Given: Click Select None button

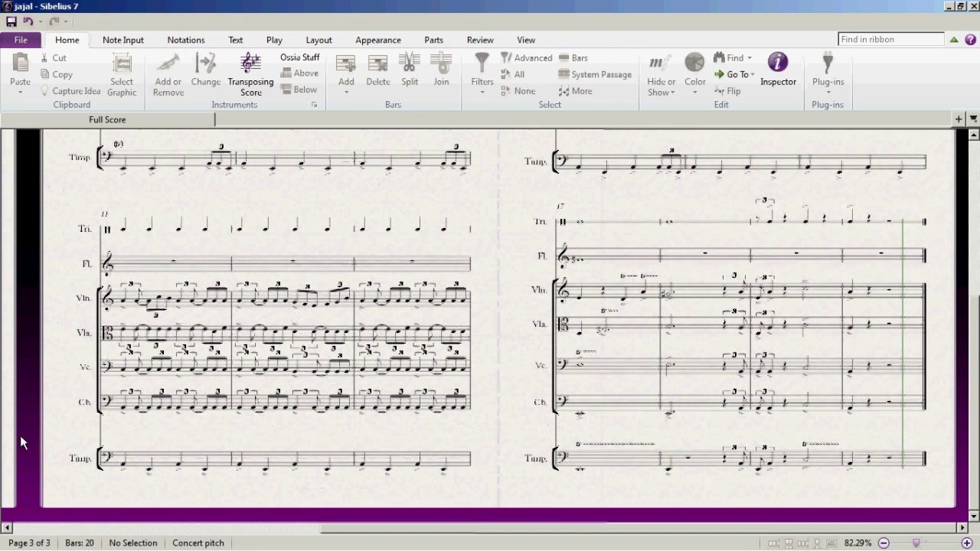Looking at the screenshot, I should (518, 91).
